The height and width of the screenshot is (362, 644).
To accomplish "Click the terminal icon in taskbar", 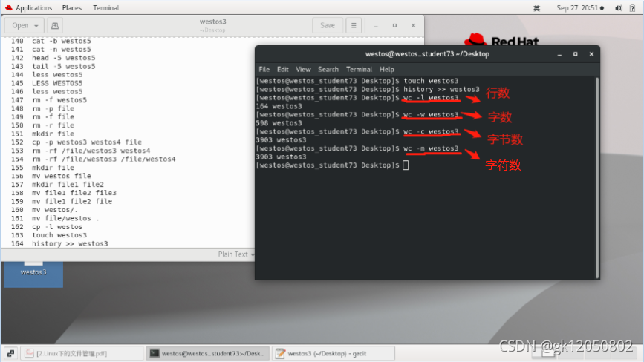I will point(155,353).
